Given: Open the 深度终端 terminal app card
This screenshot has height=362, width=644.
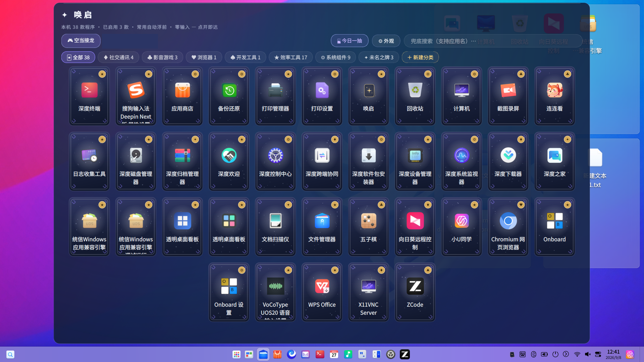Looking at the screenshot, I should click(x=89, y=96).
